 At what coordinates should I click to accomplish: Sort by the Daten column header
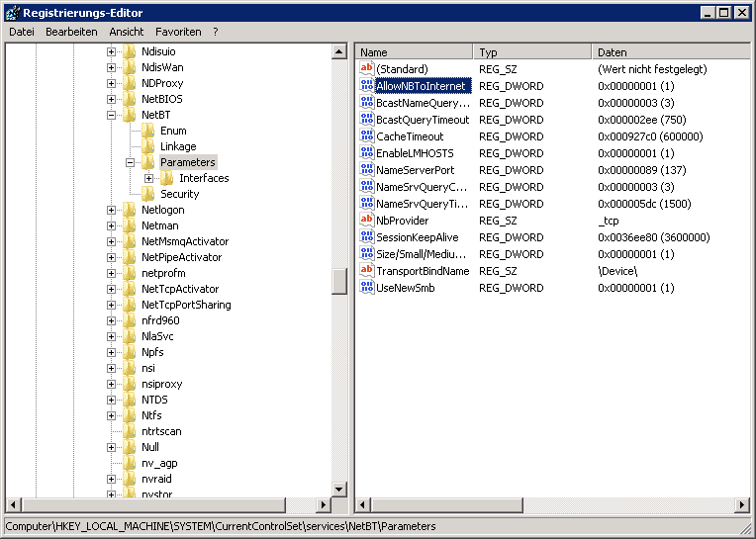672,52
